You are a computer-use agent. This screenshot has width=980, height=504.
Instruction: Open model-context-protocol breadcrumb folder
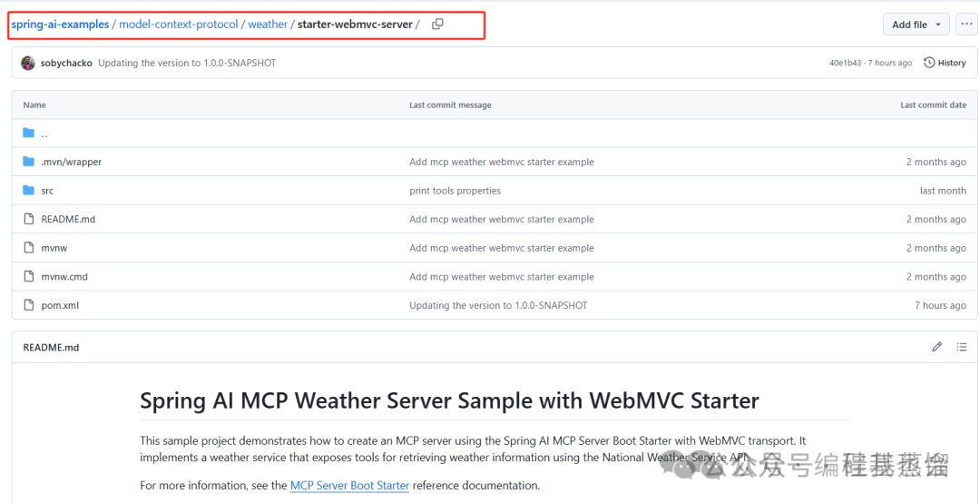[179, 25]
